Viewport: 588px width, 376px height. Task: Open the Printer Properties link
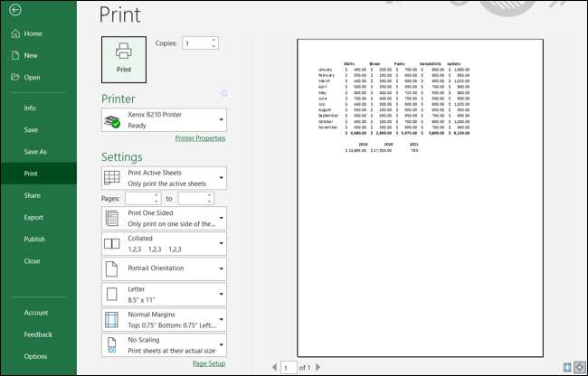(x=200, y=138)
